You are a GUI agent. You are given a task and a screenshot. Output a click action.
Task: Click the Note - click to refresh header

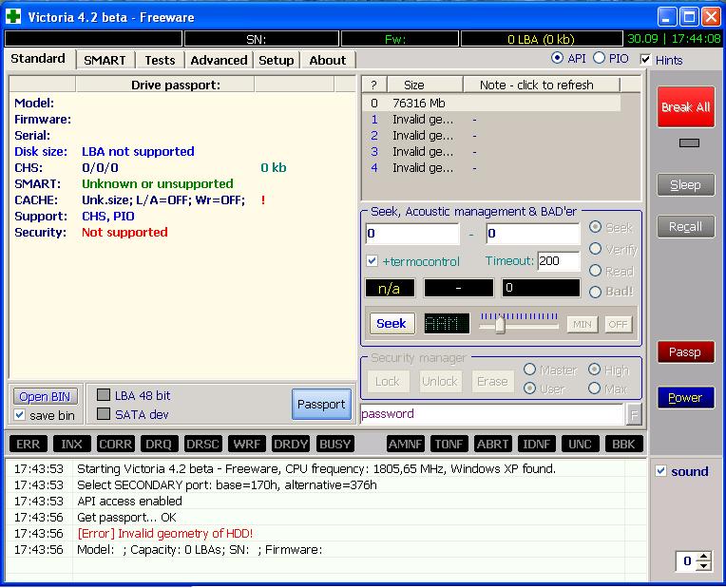541,85
